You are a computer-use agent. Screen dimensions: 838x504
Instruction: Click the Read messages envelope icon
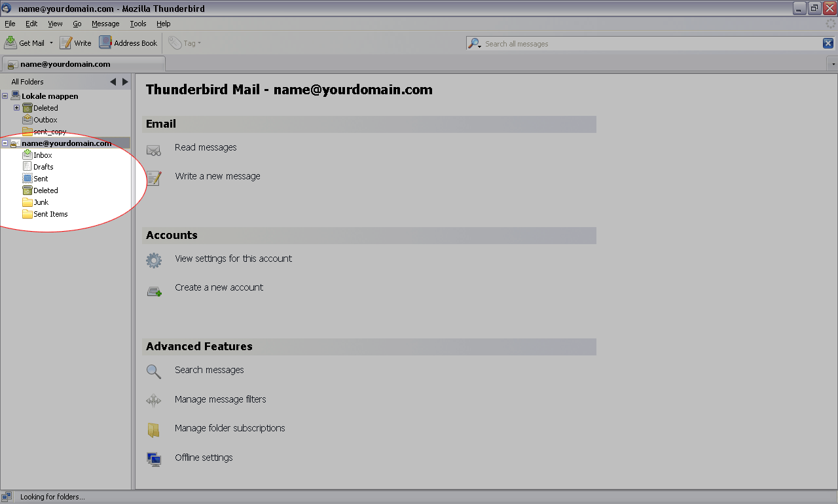[154, 150]
